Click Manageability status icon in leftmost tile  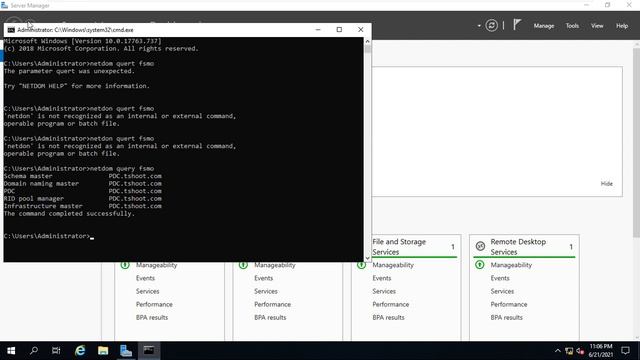click(x=125, y=264)
